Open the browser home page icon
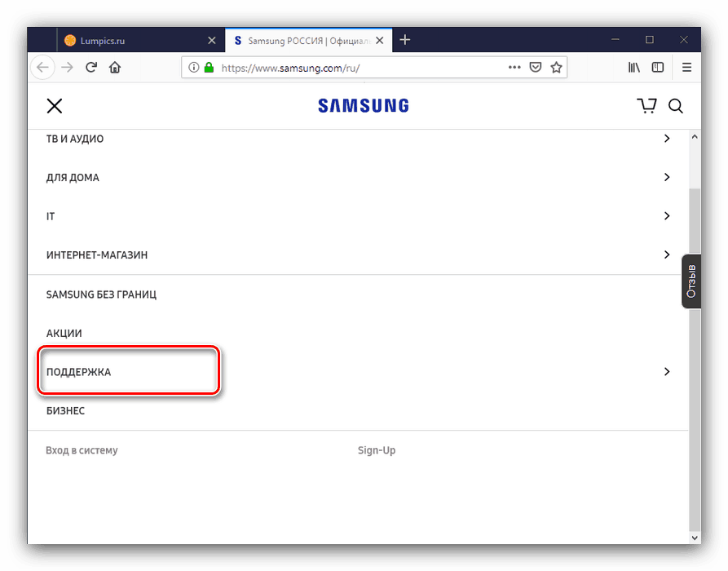The image size is (728, 571). tap(115, 68)
